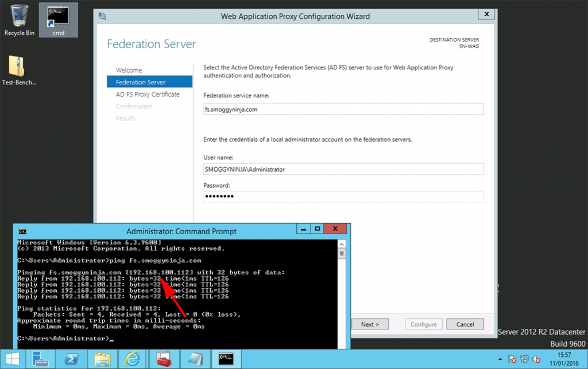Select the Test-Bench folder on desktop
This screenshot has width=588, height=369.
(19, 71)
